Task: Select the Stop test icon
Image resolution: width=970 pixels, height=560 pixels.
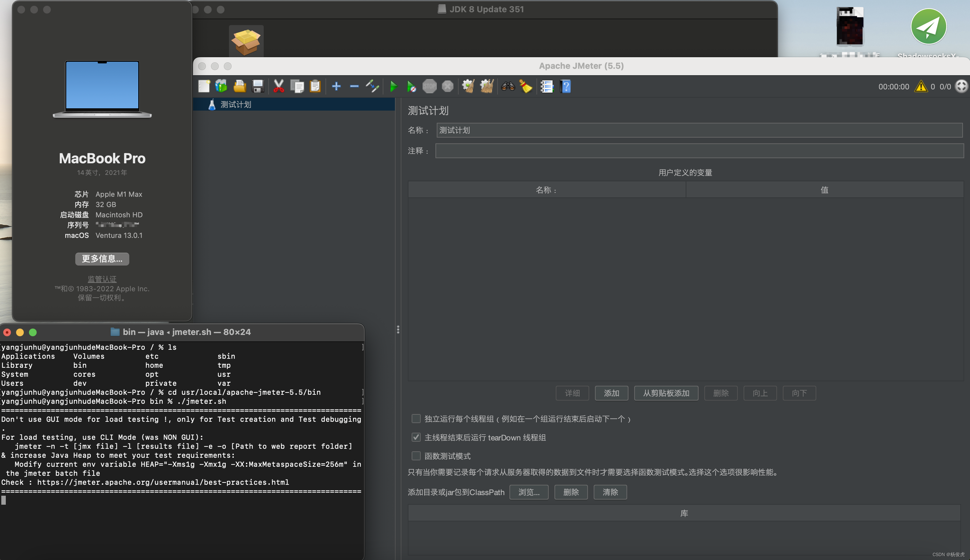Action: [x=429, y=86]
